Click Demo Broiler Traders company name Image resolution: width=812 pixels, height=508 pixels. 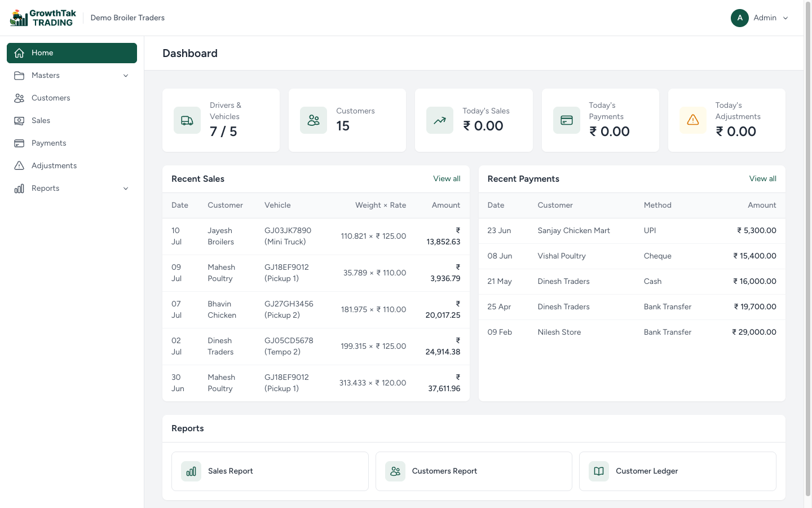coord(127,18)
